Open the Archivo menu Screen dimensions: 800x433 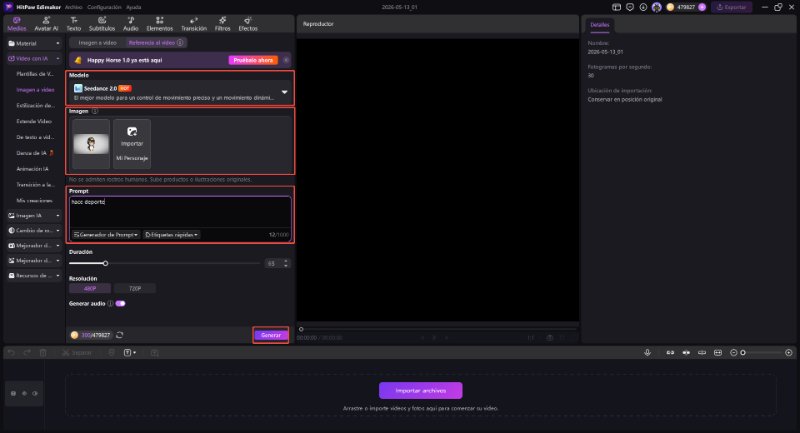pos(73,7)
